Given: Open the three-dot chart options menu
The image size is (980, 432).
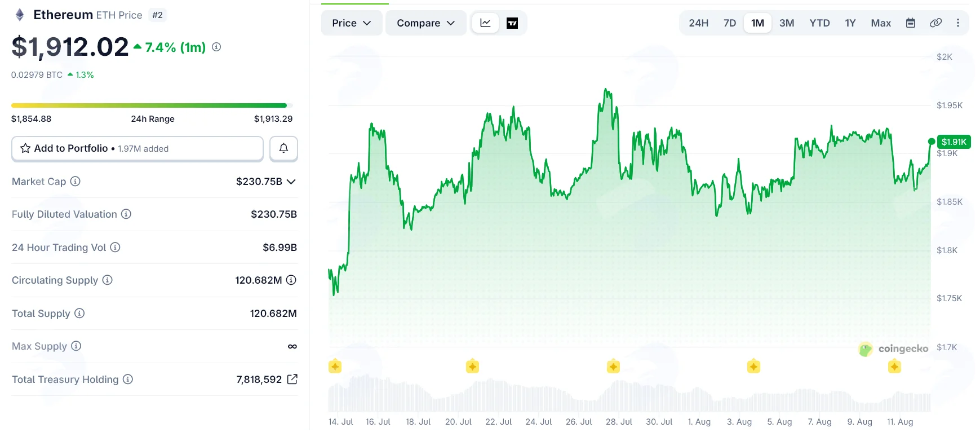Looking at the screenshot, I should click(958, 23).
